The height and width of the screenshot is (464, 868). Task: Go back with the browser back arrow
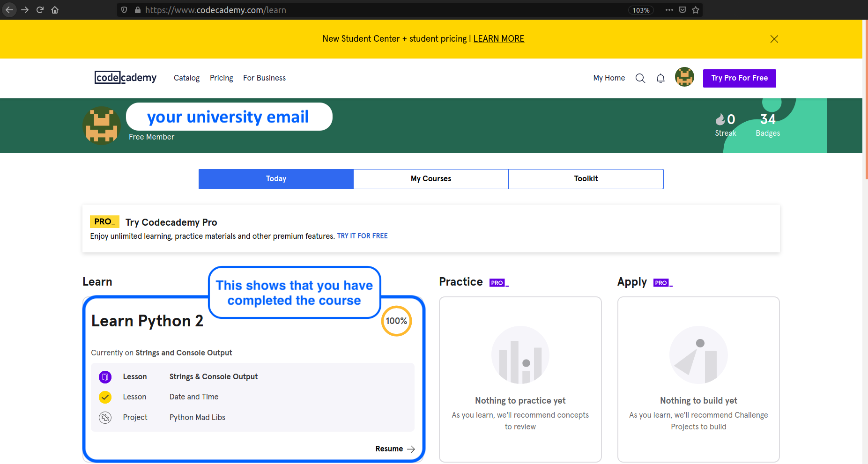pyautogui.click(x=9, y=10)
